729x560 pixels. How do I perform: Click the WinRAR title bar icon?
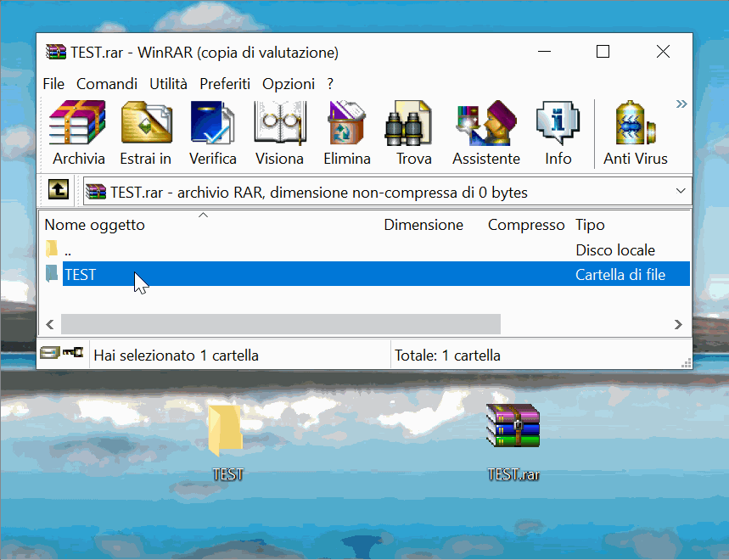56,52
